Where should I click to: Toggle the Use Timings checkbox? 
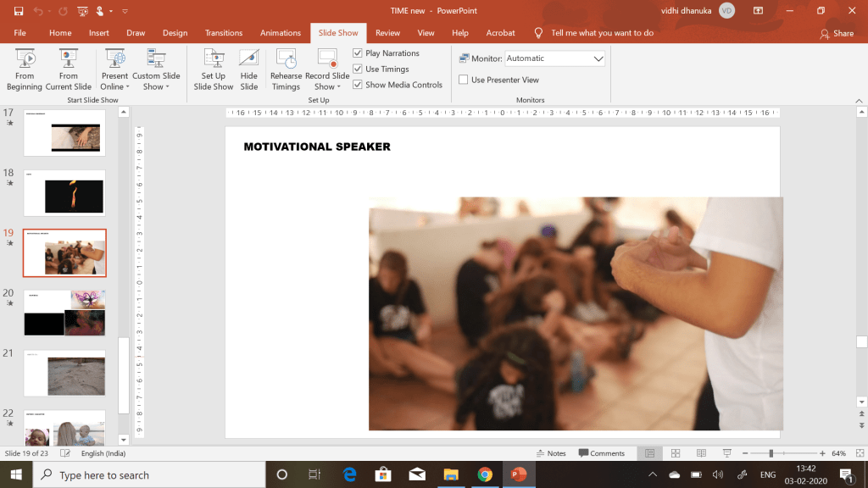click(358, 69)
